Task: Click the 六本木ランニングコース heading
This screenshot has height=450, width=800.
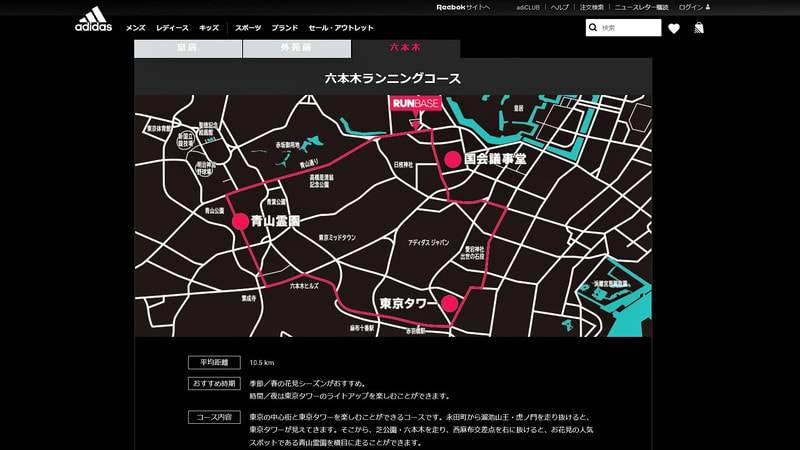Action: coord(393,78)
